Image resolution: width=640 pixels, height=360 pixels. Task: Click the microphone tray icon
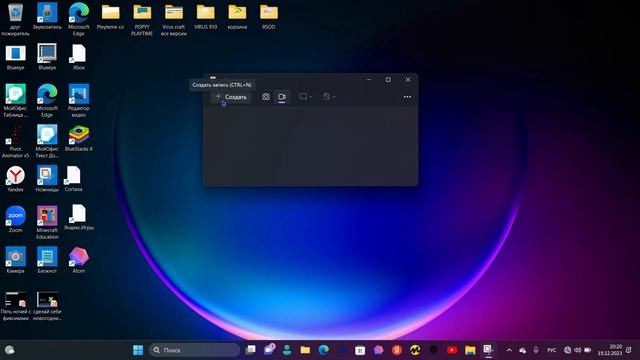(x=536, y=350)
